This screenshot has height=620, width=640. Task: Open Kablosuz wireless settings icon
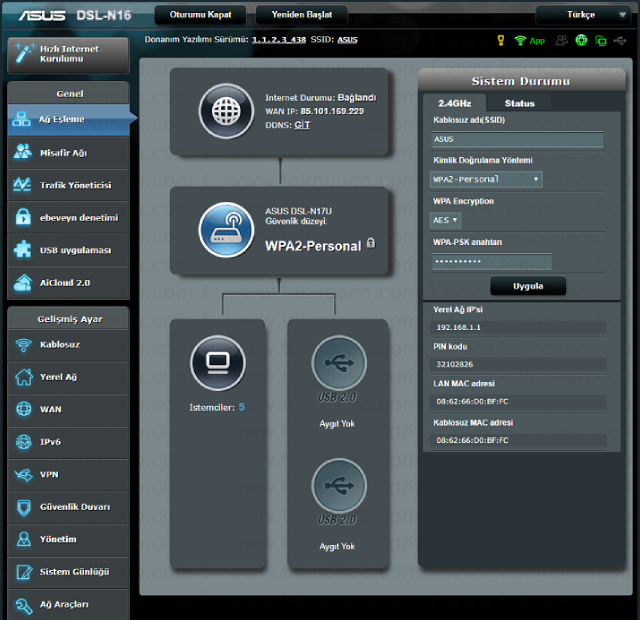click(x=23, y=344)
